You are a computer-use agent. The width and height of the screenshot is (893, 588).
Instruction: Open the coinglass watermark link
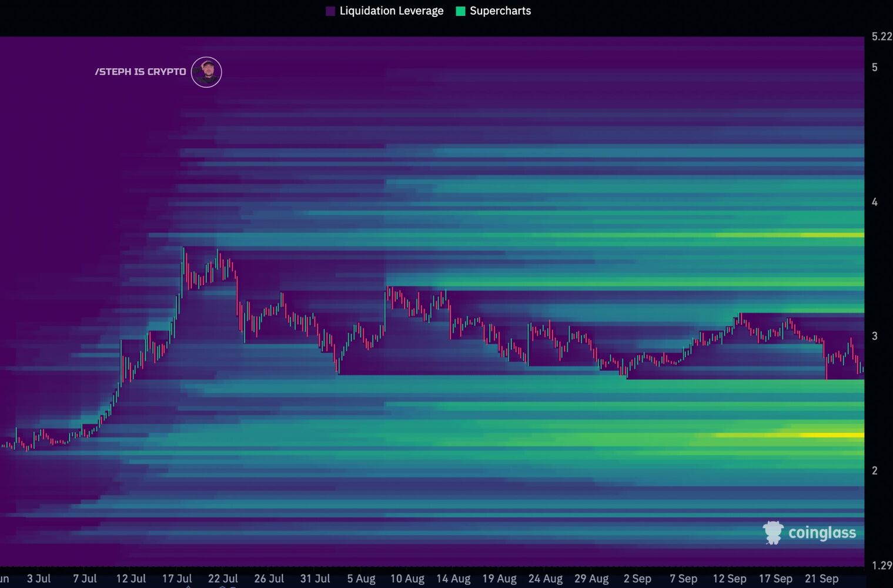pyautogui.click(x=810, y=533)
